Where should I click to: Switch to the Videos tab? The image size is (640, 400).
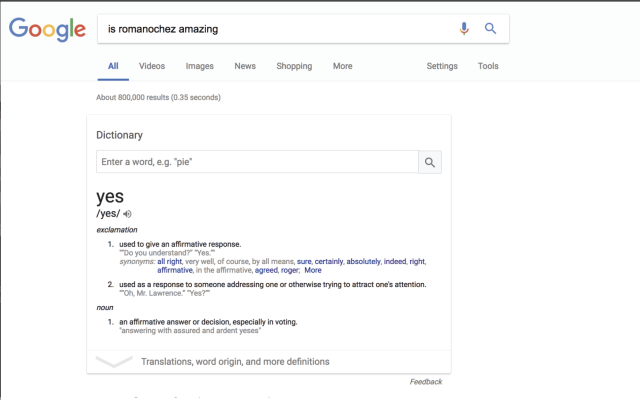pyautogui.click(x=152, y=66)
